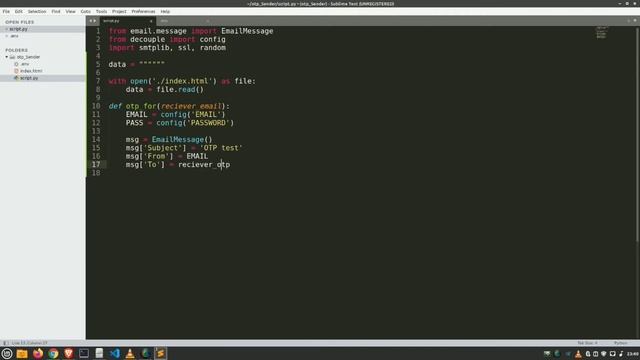
Task: Open the Help menu
Action: 165,11
